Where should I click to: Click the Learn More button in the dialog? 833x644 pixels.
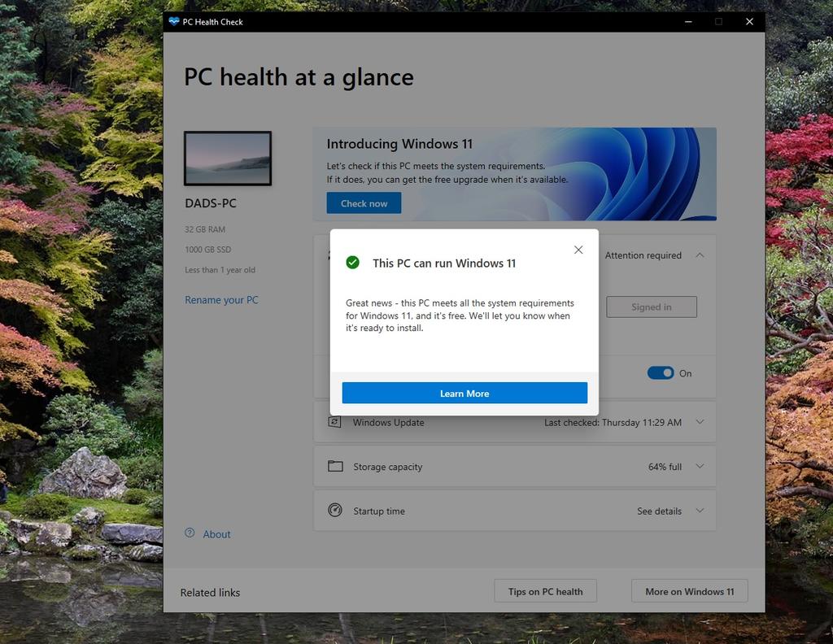click(464, 393)
